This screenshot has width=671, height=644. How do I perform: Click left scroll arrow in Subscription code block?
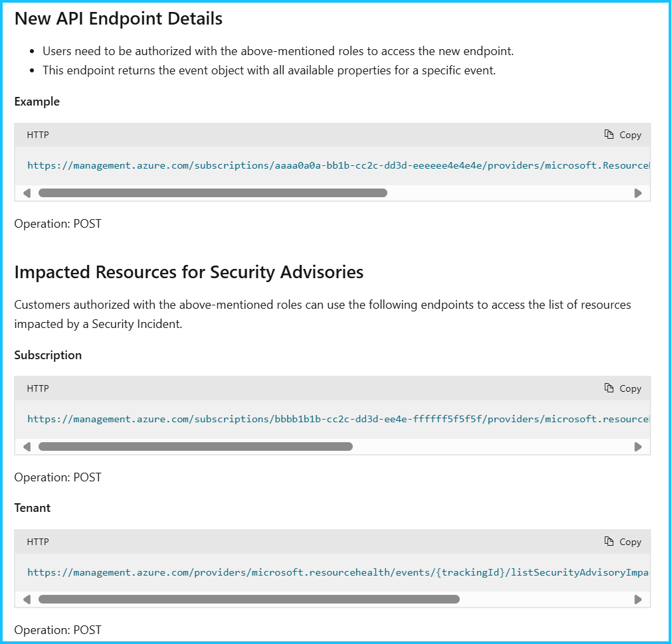pyautogui.click(x=27, y=447)
